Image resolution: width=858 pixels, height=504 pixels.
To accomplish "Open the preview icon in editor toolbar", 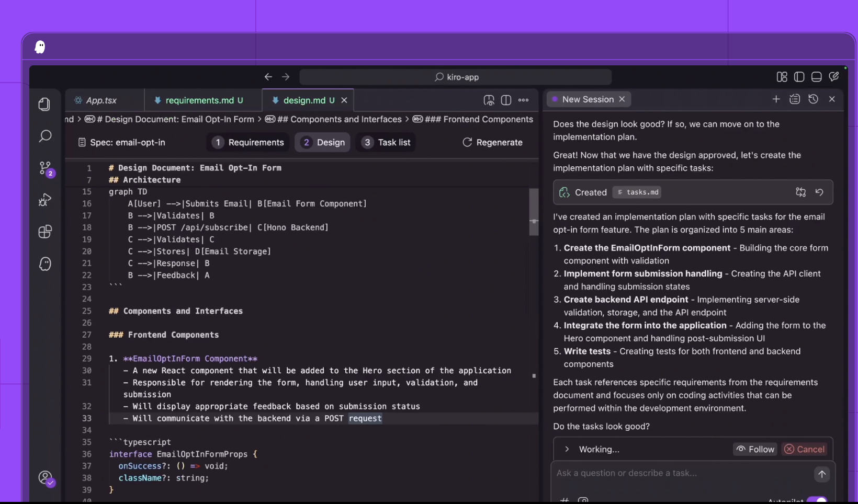I will (489, 100).
